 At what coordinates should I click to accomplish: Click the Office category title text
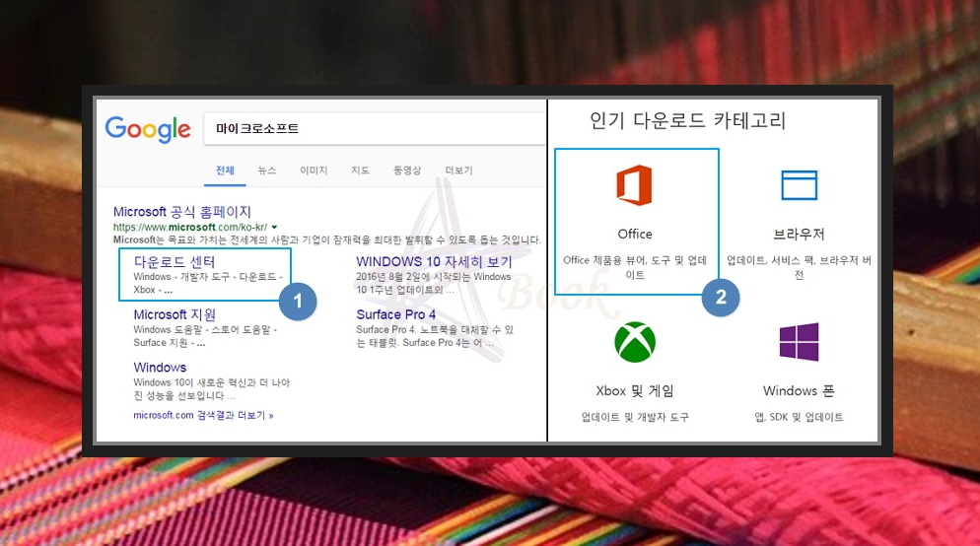click(x=635, y=235)
